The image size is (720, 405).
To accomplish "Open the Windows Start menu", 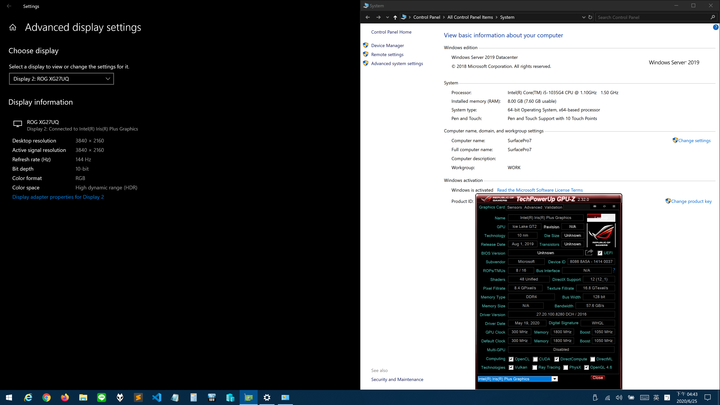I will [x=9, y=397].
